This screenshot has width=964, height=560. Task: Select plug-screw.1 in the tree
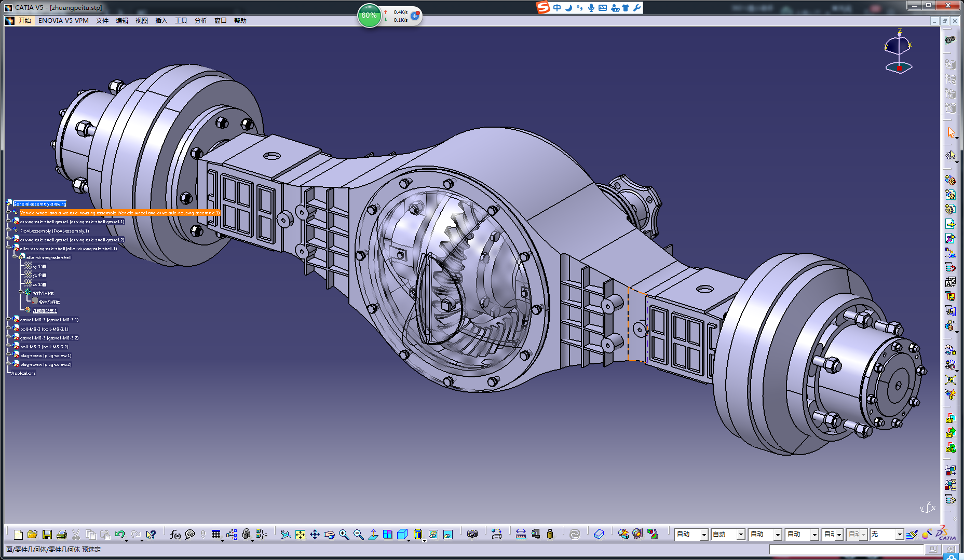(x=46, y=356)
